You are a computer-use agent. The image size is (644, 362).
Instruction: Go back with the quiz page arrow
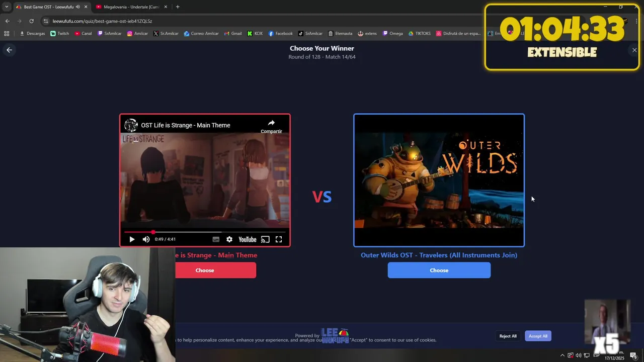(9, 50)
